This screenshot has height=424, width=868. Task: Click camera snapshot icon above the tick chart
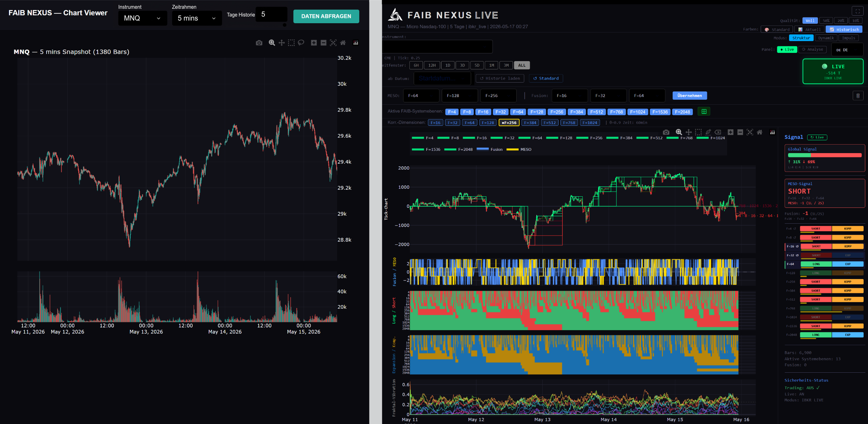(666, 132)
